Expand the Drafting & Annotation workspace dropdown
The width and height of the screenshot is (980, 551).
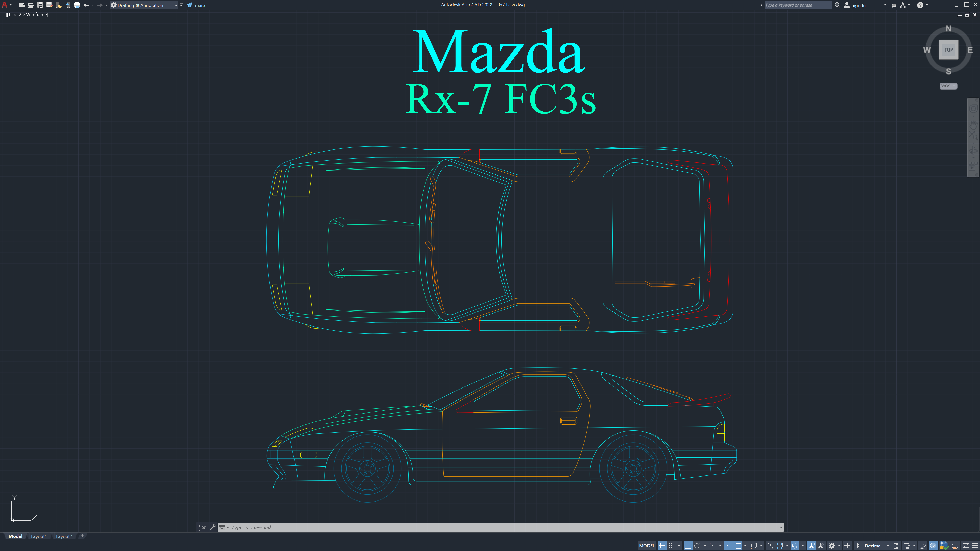click(176, 5)
